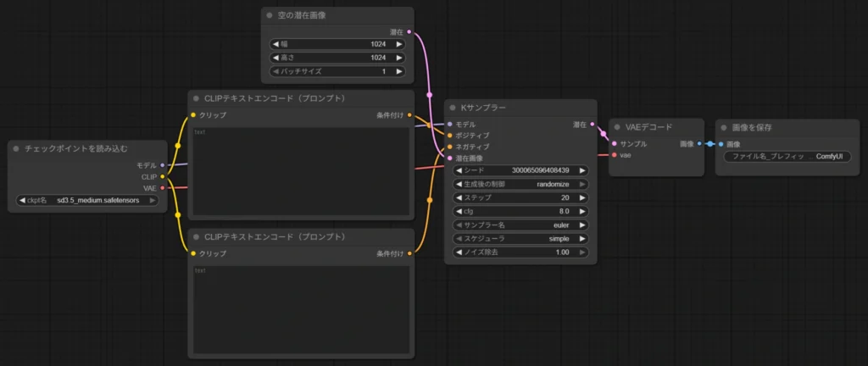Increase シード value with right arrow
868x366 pixels.
582,170
